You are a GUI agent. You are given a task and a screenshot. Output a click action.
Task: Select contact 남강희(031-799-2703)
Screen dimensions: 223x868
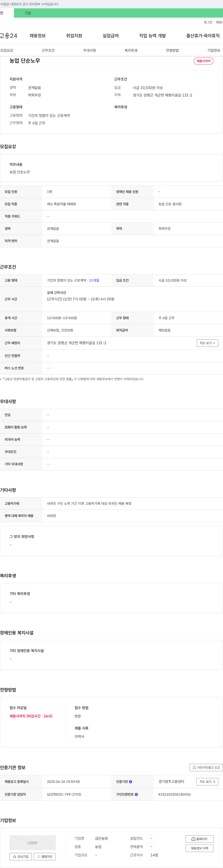click(64, 794)
